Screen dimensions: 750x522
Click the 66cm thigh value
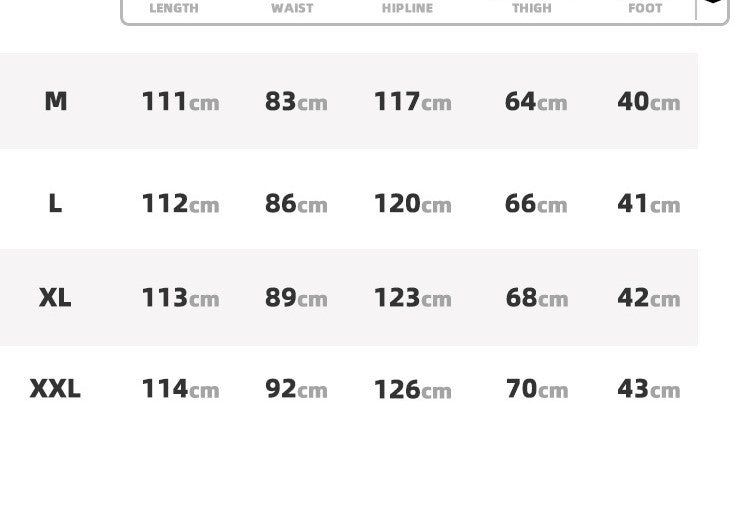(x=536, y=203)
